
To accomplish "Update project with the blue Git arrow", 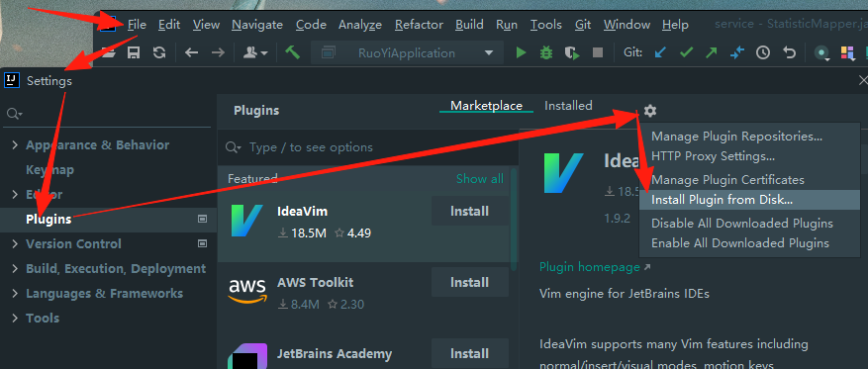I will (660, 52).
